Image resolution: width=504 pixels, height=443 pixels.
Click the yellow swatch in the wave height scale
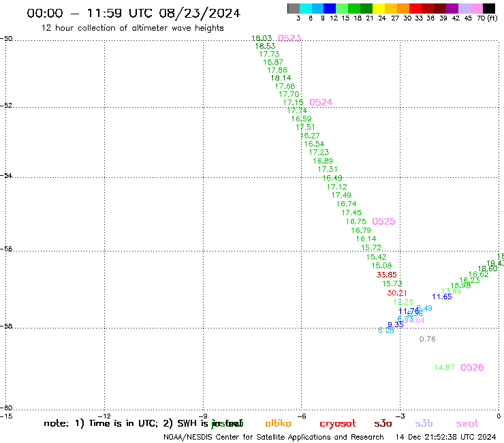click(379, 8)
